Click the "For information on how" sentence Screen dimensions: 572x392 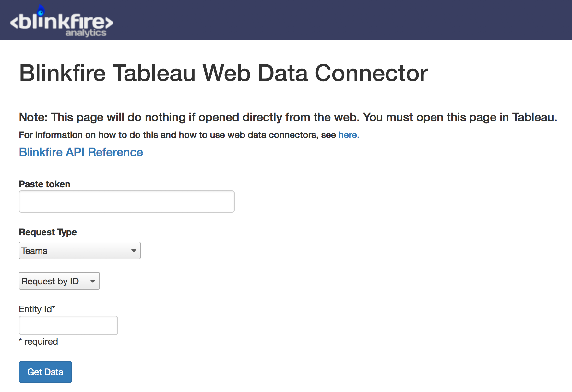point(177,135)
